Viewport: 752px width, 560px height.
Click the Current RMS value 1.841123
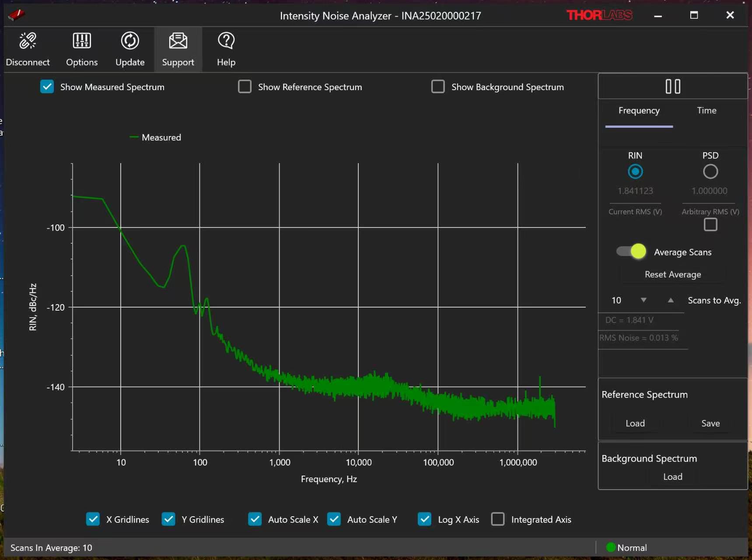click(635, 191)
